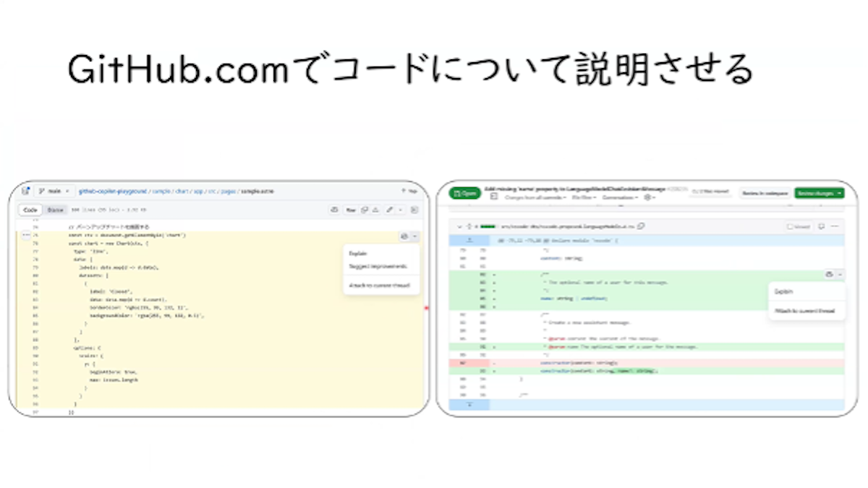This screenshot has width=868, height=488.
Task: Click the Raw button
Action: 350,210
